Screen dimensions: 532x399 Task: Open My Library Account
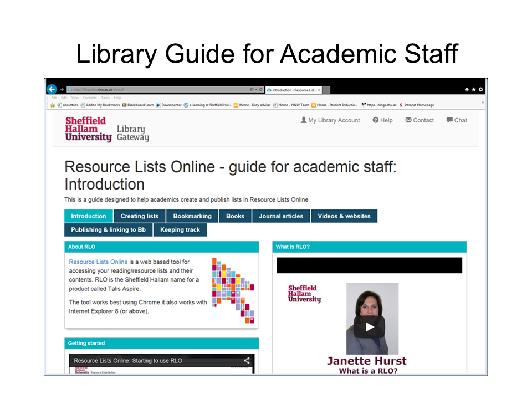(x=330, y=120)
